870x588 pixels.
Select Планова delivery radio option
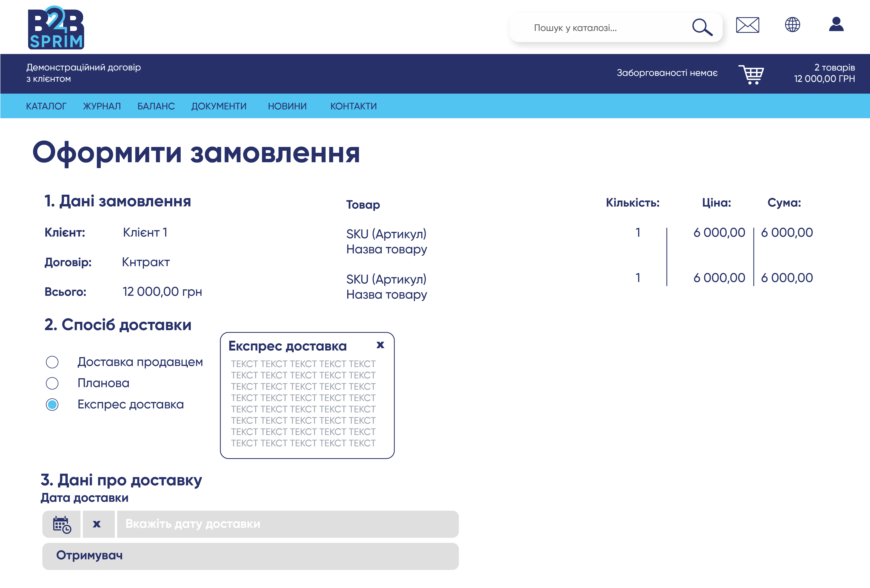point(52,383)
